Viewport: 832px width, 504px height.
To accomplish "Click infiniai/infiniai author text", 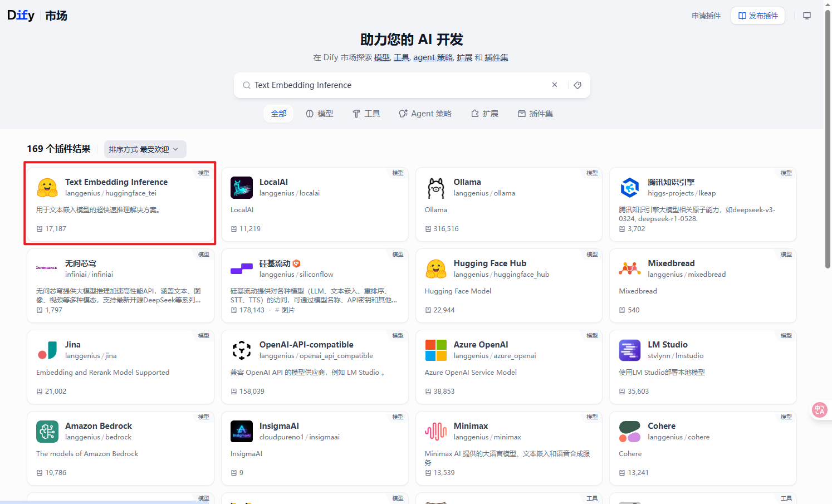I will click(x=89, y=275).
